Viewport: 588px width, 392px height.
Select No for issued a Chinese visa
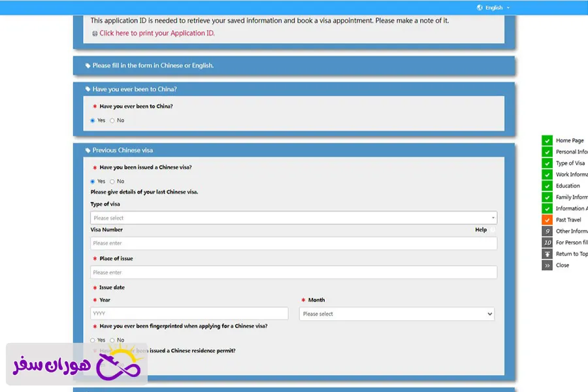112,182
